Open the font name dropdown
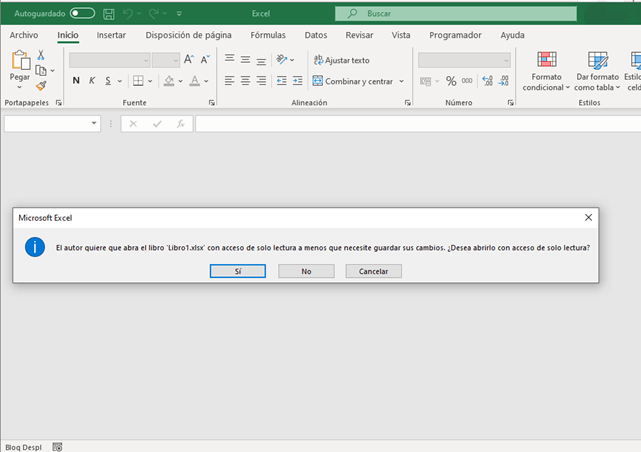The width and height of the screenshot is (641, 452). pyautogui.click(x=146, y=60)
